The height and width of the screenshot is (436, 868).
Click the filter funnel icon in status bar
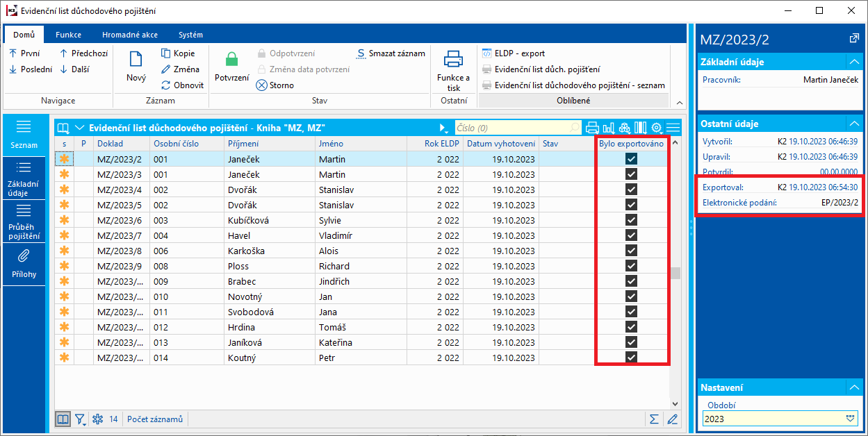click(81, 419)
